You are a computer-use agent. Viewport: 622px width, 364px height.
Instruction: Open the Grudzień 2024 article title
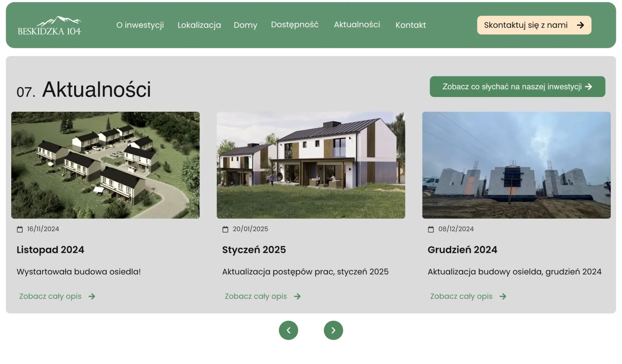462,250
